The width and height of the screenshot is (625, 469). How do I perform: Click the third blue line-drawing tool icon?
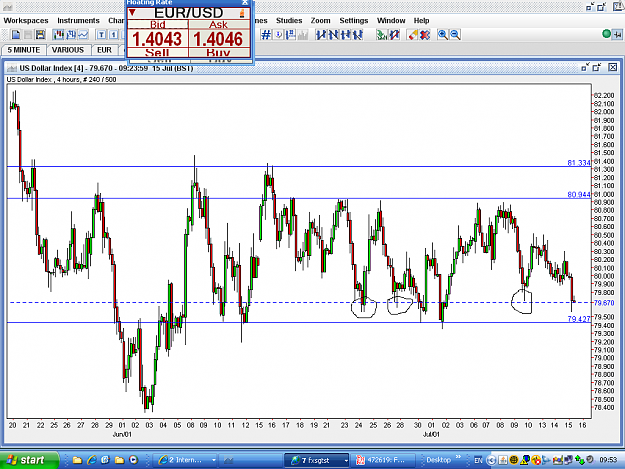point(346,35)
